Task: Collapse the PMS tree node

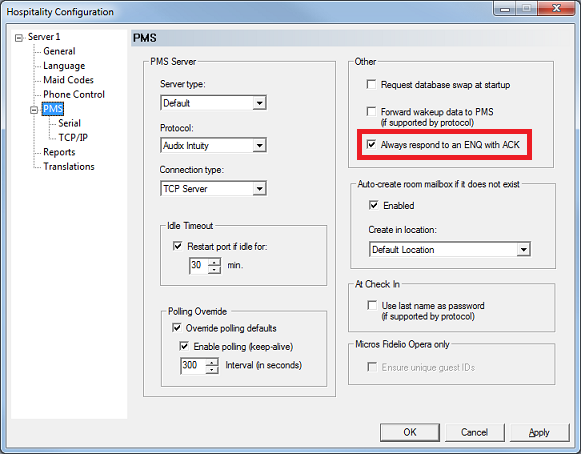Action: [34, 110]
